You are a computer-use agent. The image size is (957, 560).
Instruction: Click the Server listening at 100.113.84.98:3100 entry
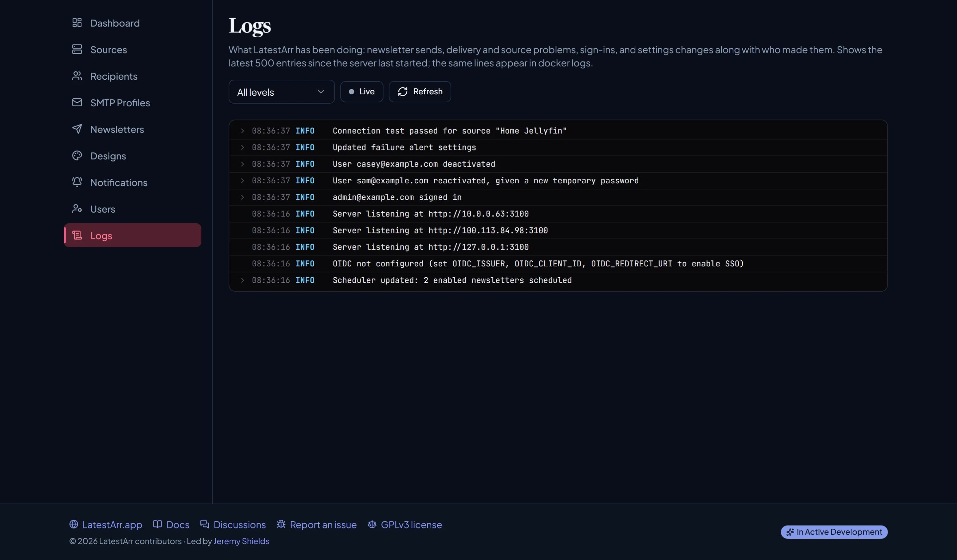(x=558, y=231)
